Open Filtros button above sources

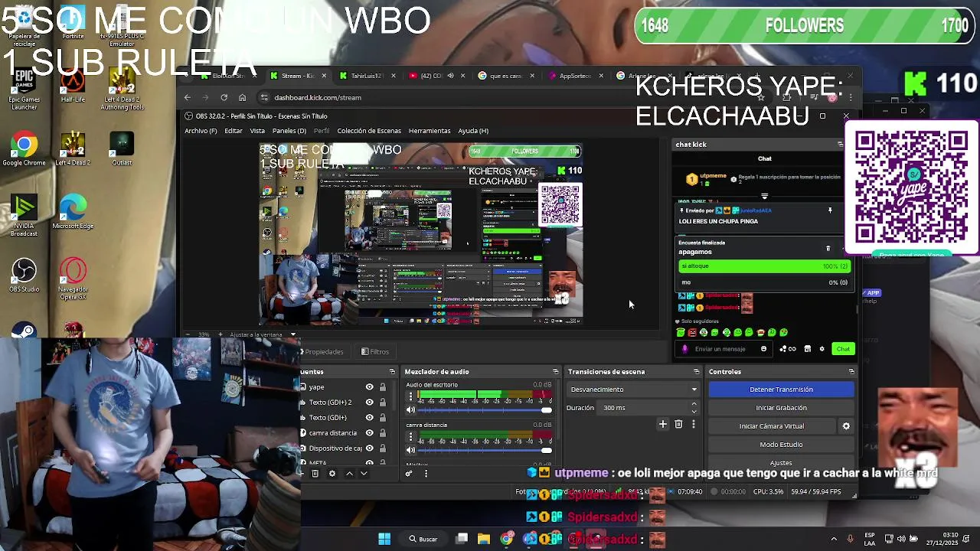375,352
